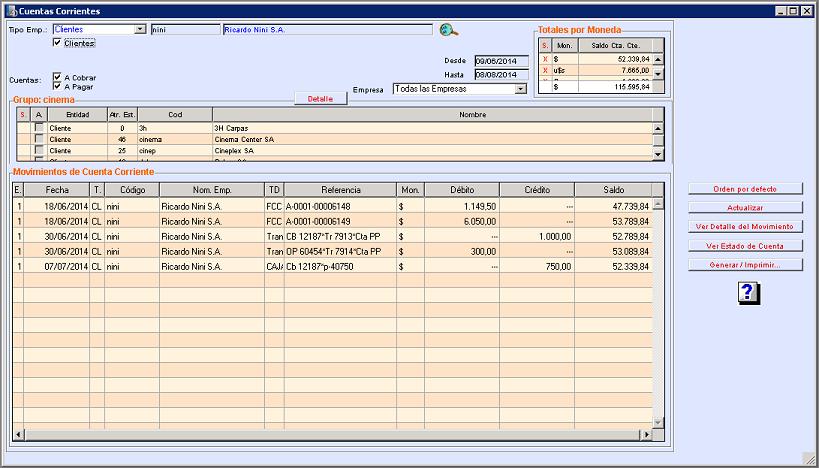The image size is (819, 468).
Task: Click credit amount 750,00
Action: point(537,267)
